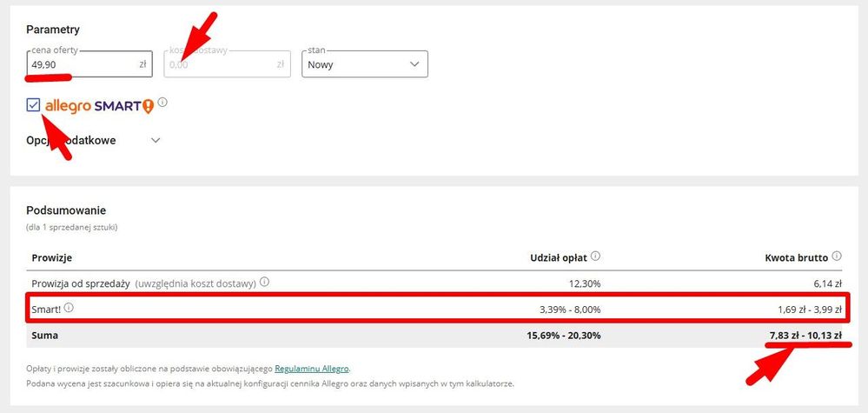Click the info icon next to Smart! row
This screenshot has height=413, width=868.
(69, 308)
